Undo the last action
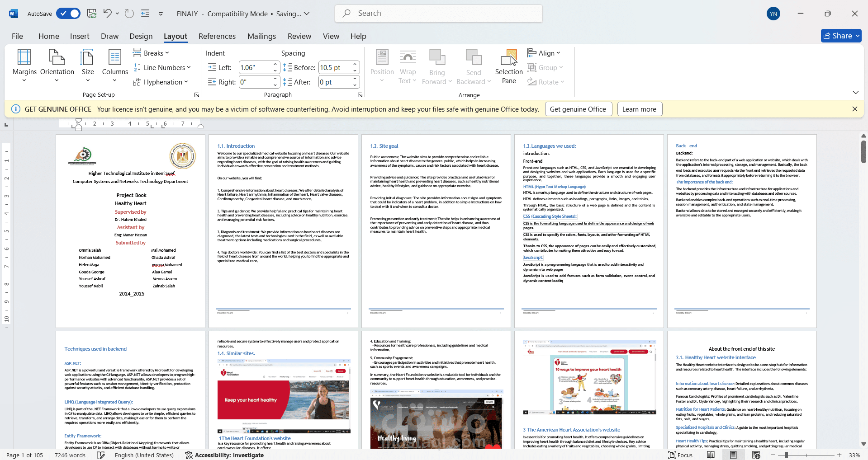Screen dimensions: 868x460 [x=107, y=14]
